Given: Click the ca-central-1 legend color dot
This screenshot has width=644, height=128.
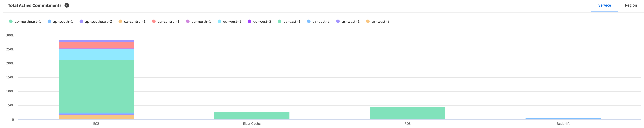Looking at the screenshot, I should pos(120,21).
